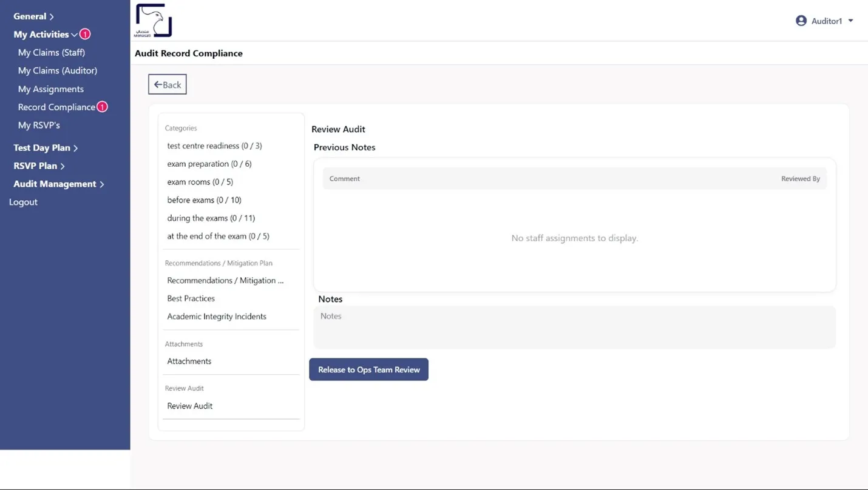Expand the Test Day Plan menu
868x490 pixels.
pyautogui.click(x=46, y=148)
